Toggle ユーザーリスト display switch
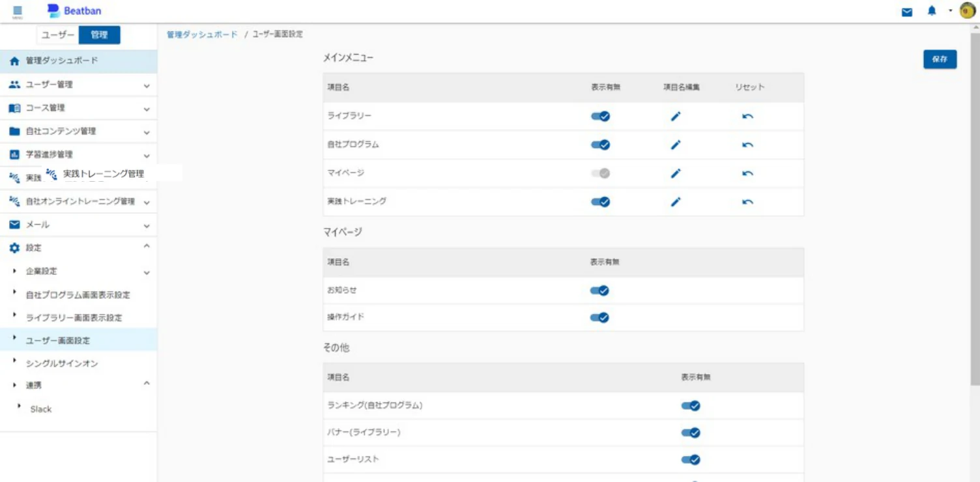The image size is (980, 482). [691, 460]
